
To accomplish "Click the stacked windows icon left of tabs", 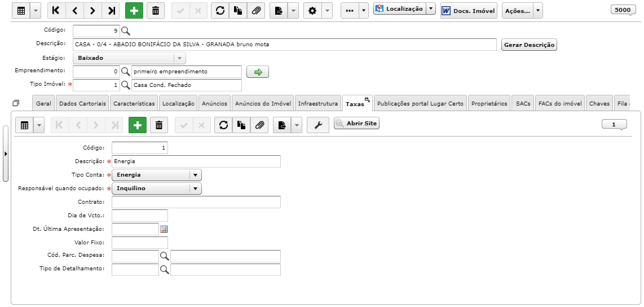I will pos(16,103).
